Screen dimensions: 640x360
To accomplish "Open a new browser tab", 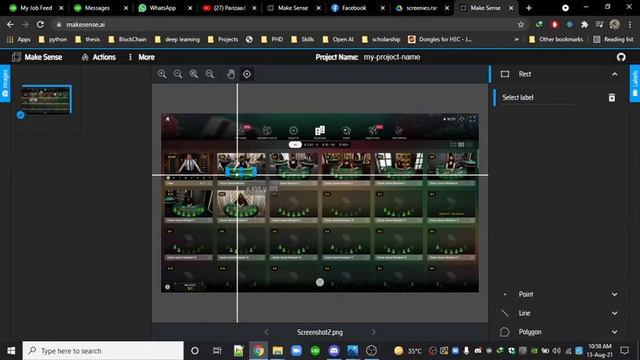I will (x=529, y=8).
